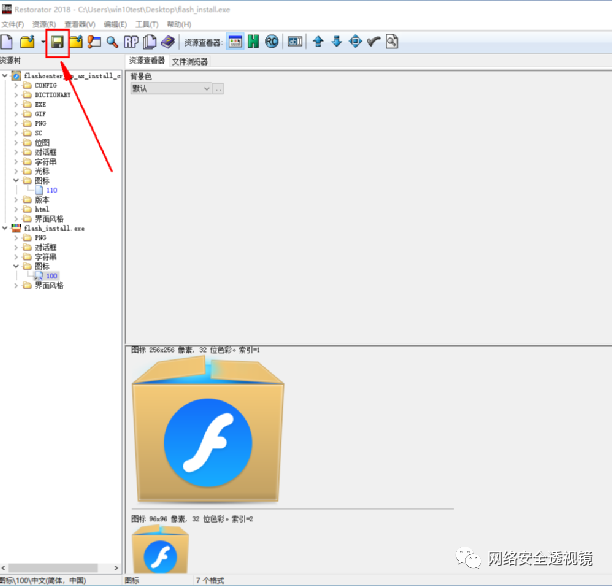Click the Save As folder icon
Screen dimensions: 612x586
tap(76, 42)
